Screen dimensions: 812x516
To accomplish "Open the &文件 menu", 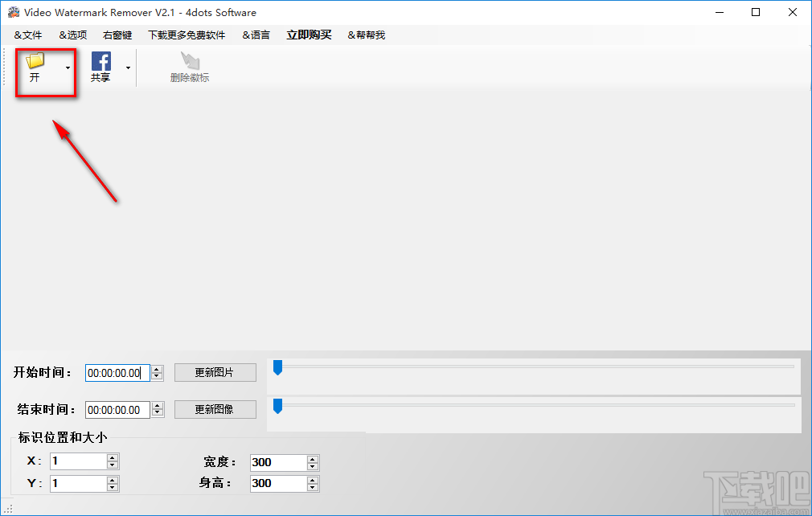I will pos(27,35).
